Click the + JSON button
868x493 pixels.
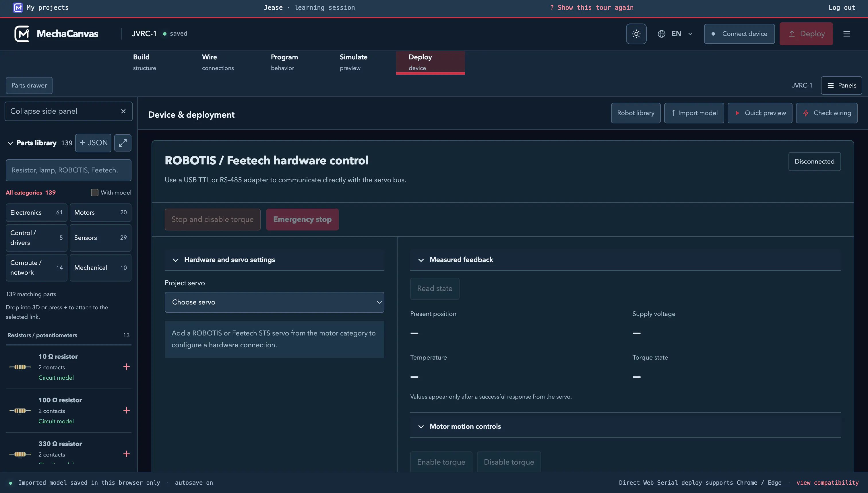pos(93,143)
